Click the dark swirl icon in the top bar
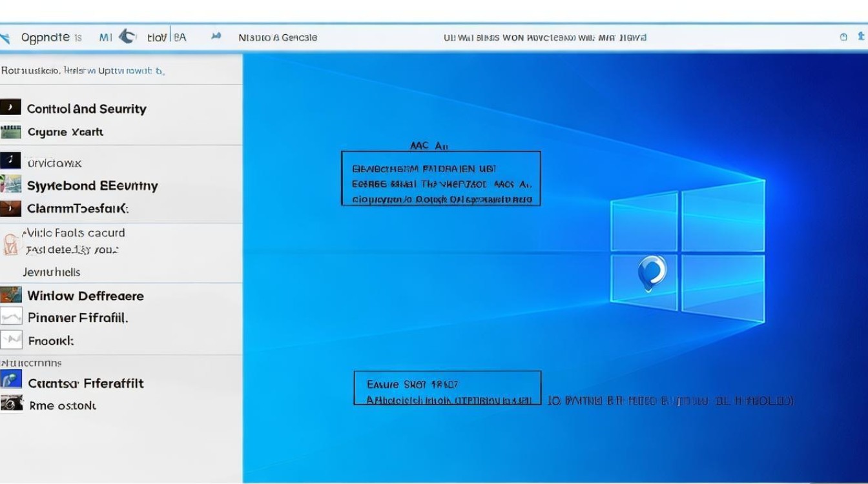This screenshot has height=484, width=868. click(x=127, y=37)
